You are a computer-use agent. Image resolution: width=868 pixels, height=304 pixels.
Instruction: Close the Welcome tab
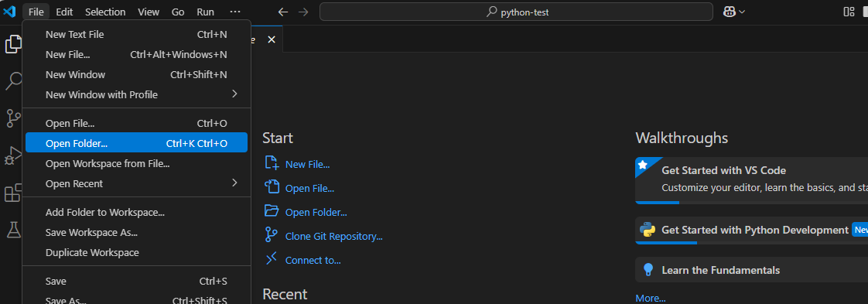point(272,39)
